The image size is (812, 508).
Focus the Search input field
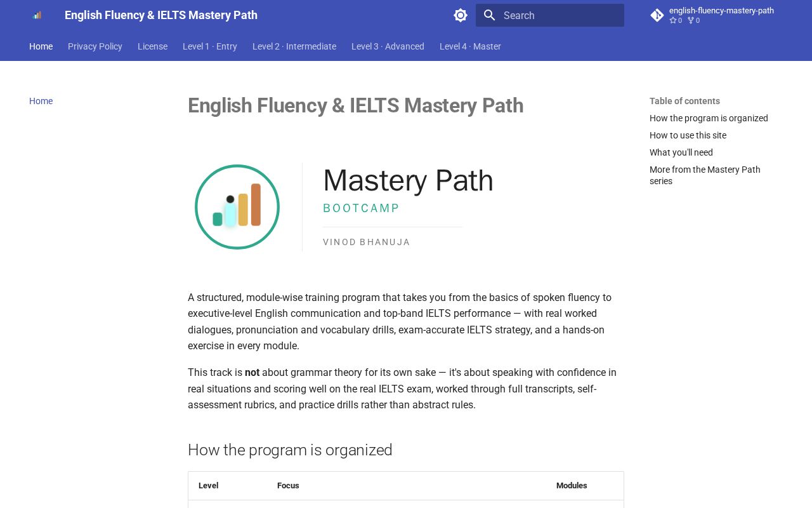[x=550, y=15]
